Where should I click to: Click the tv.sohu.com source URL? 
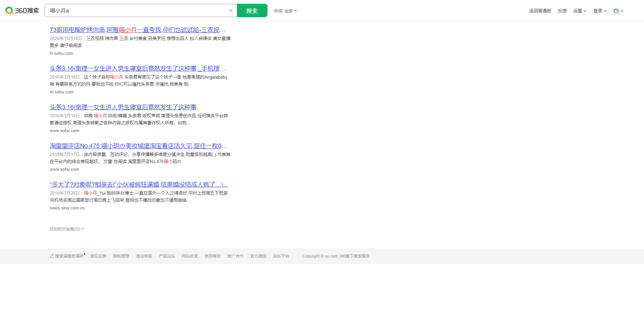(x=61, y=53)
